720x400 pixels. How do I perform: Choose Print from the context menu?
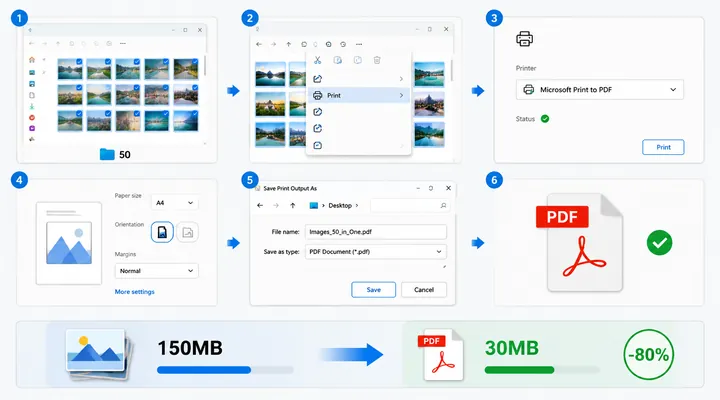coord(358,96)
